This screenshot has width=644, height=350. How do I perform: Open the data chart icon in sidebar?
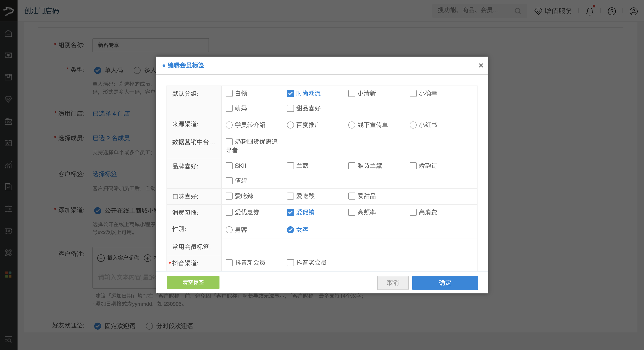click(8, 165)
